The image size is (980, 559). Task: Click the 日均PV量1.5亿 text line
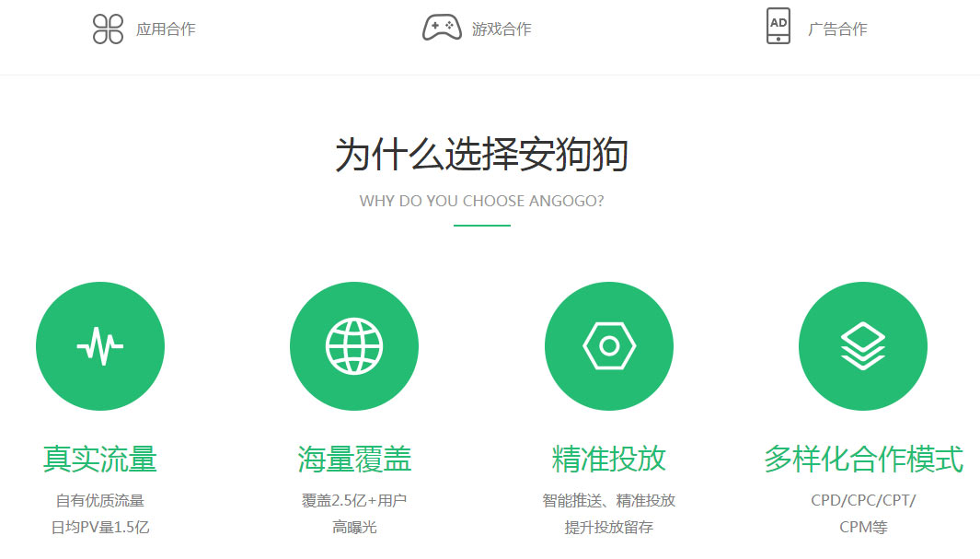click(100, 527)
